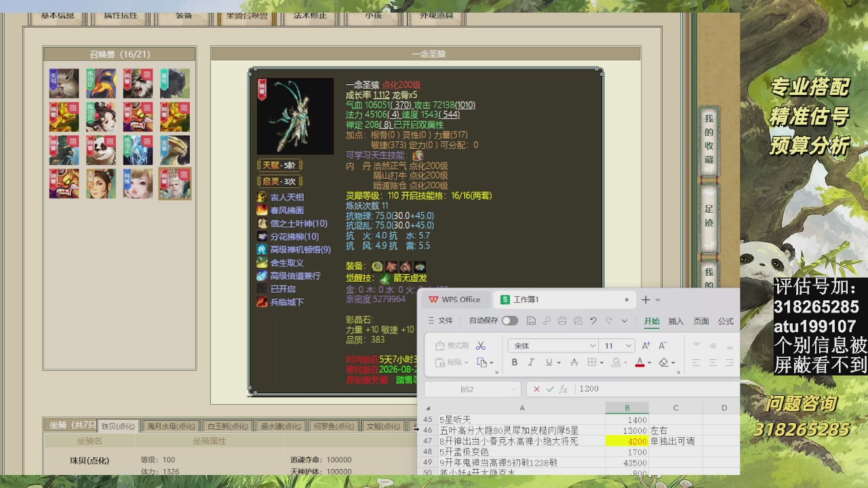The height and width of the screenshot is (488, 868).
Task: Click the eraser clear-format icon
Action: pos(664,363)
